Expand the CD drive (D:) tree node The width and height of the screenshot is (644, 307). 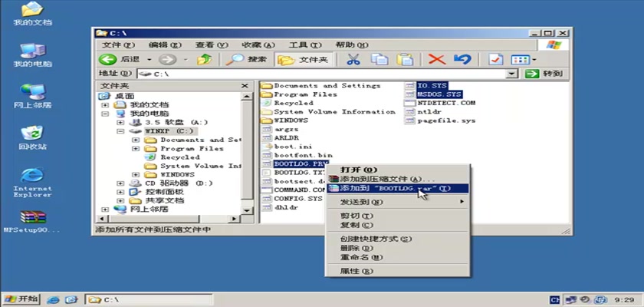click(x=120, y=183)
